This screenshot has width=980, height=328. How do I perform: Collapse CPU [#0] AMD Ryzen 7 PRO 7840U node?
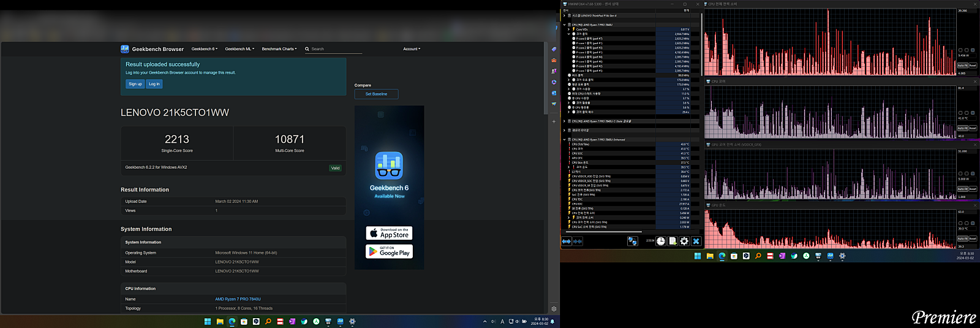pos(564,25)
